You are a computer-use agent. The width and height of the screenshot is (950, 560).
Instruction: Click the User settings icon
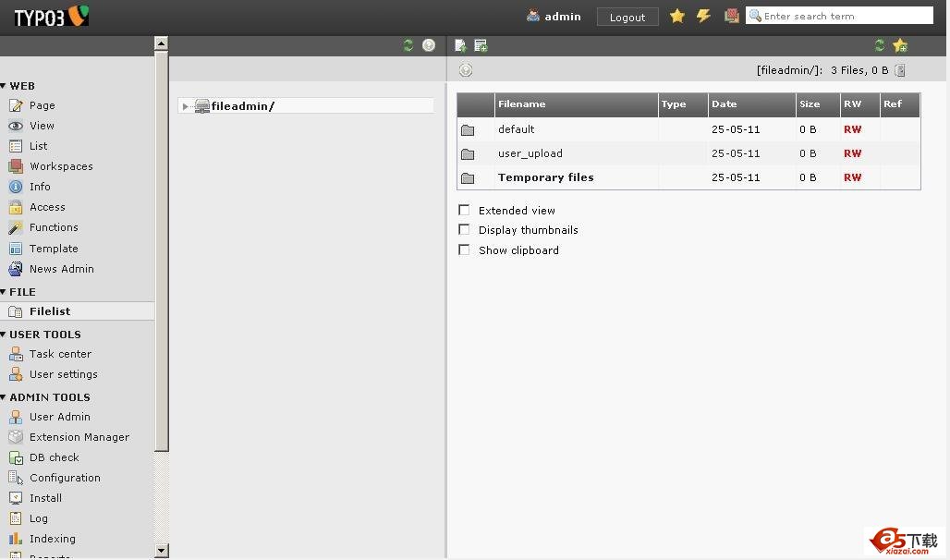16,374
